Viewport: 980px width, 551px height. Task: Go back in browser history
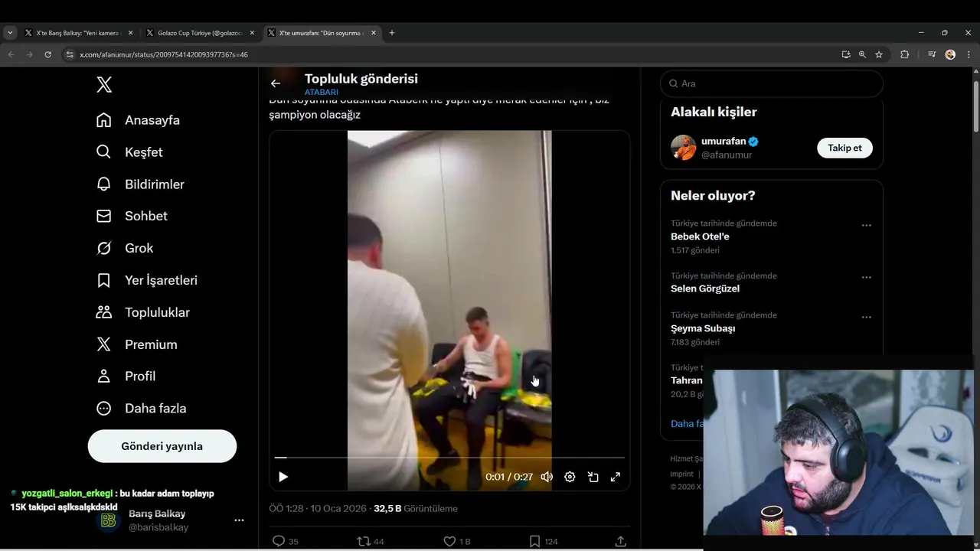coord(11,54)
